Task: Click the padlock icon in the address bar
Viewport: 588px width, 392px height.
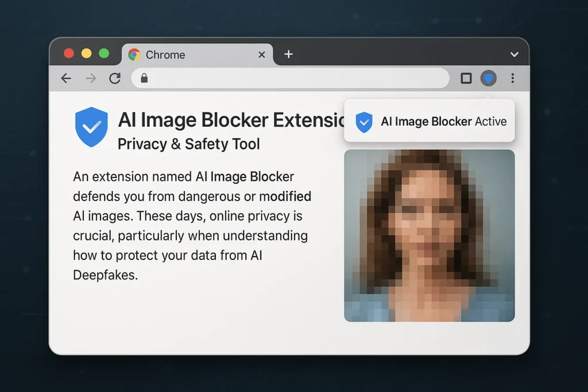Action: coord(144,78)
